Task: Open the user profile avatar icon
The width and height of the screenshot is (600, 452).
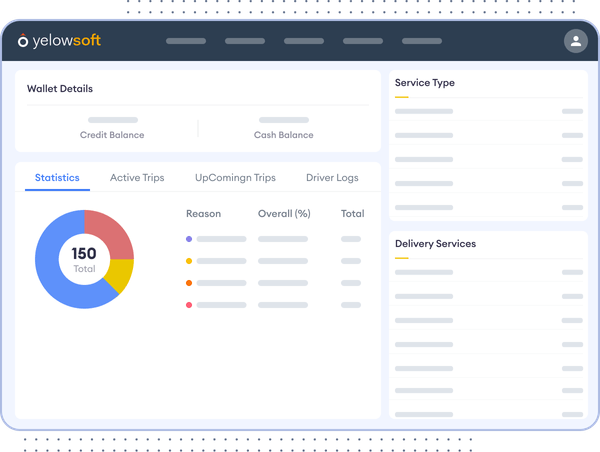Action: click(x=576, y=41)
